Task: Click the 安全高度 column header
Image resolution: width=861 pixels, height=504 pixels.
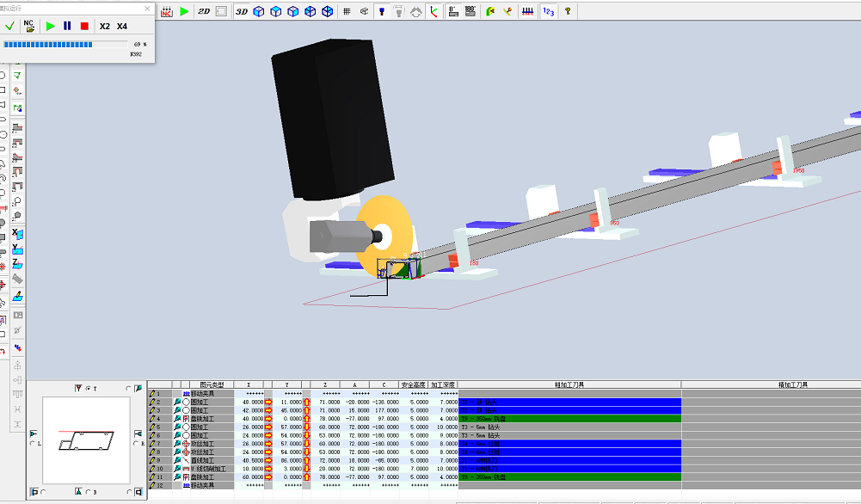Action: pyautogui.click(x=414, y=384)
